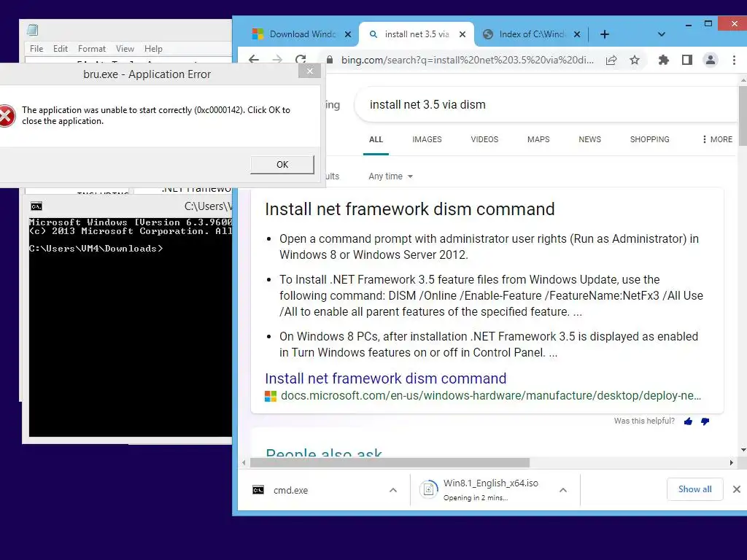Click the cmd icon in Command Prompt title bar
The image size is (747, 560).
click(x=36, y=206)
